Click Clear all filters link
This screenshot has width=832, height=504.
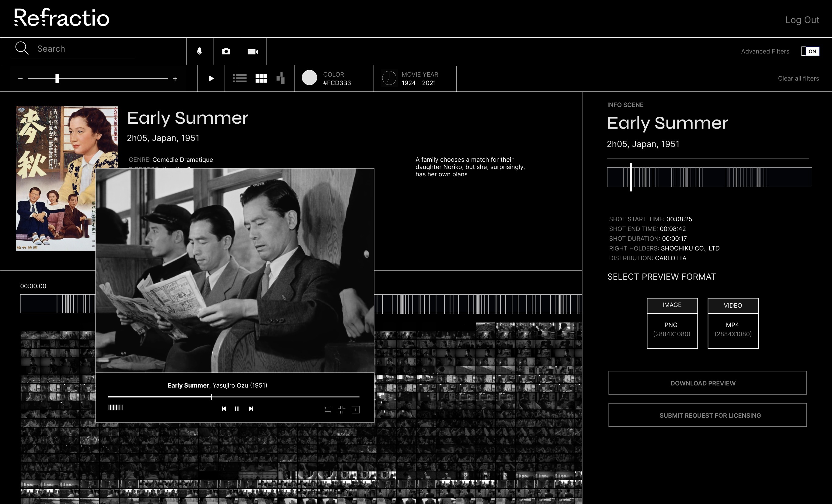[x=798, y=78]
